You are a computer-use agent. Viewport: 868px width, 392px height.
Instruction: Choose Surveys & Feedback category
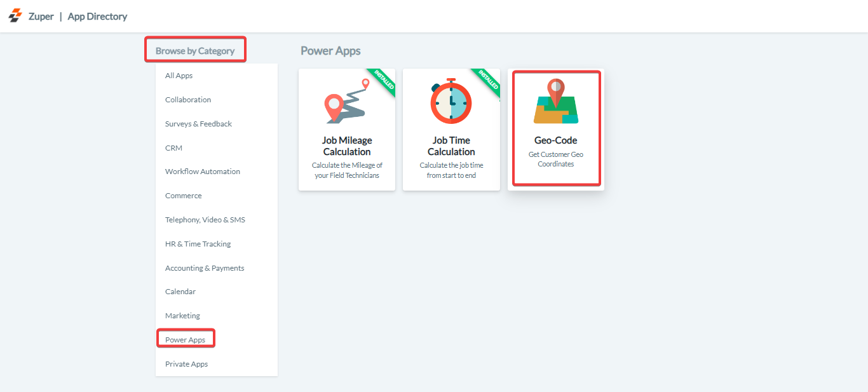[x=198, y=124]
